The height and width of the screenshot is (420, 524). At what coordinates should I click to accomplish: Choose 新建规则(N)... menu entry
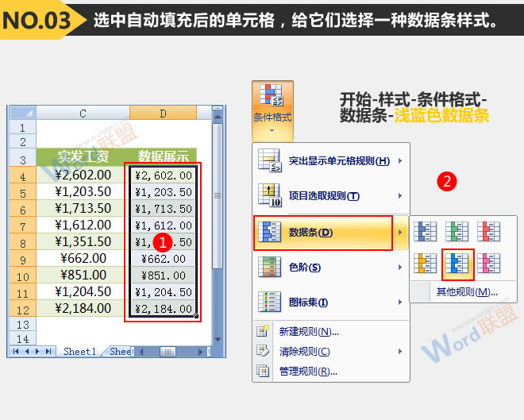point(331,331)
